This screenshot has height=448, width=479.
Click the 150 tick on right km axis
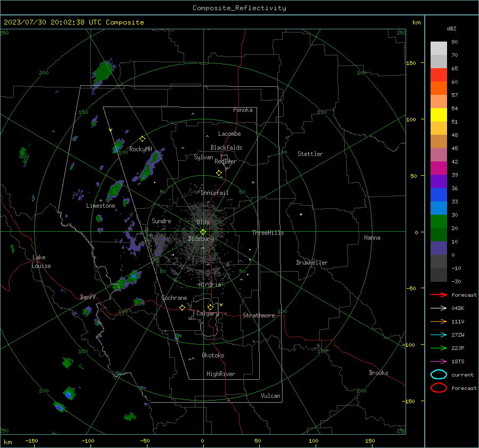411,63
